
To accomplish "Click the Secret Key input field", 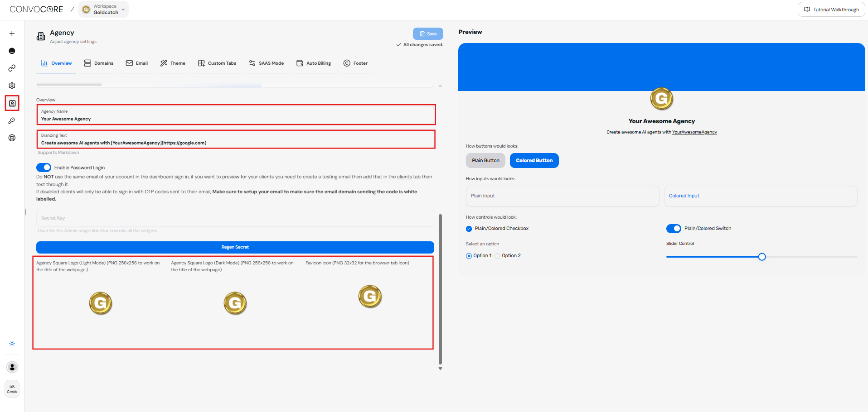I will pyautogui.click(x=235, y=218).
